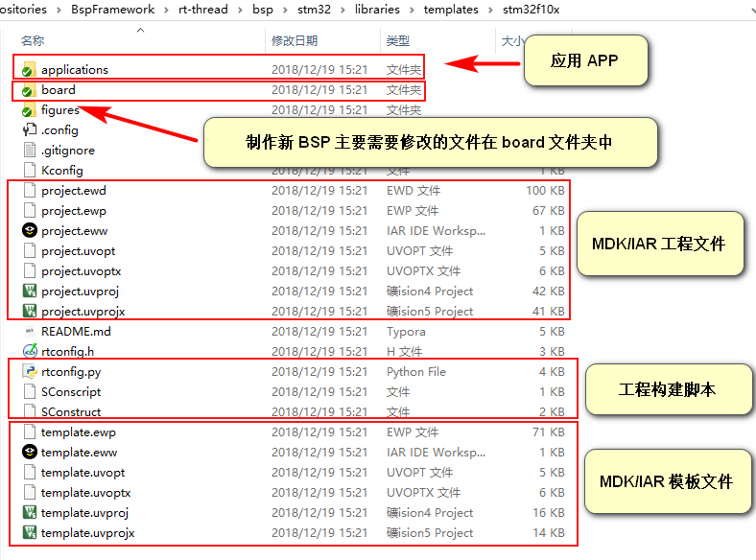
Task: Click the rtconfig.h header file icon
Action: pos(29,352)
